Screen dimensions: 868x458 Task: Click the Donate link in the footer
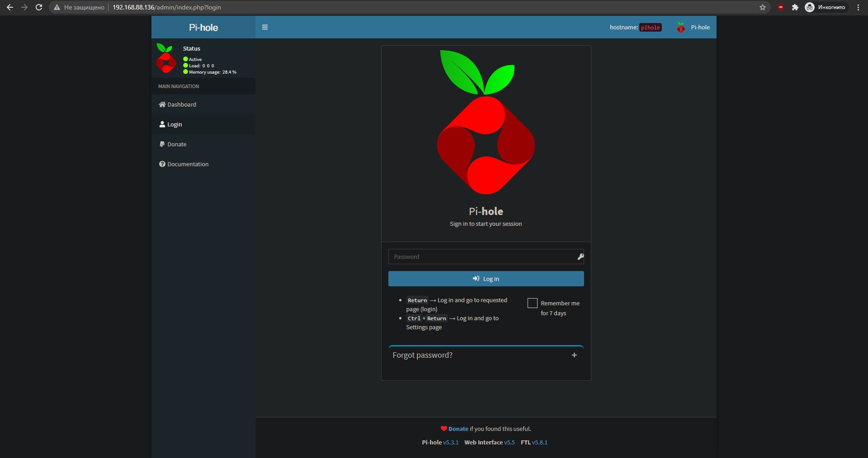458,429
